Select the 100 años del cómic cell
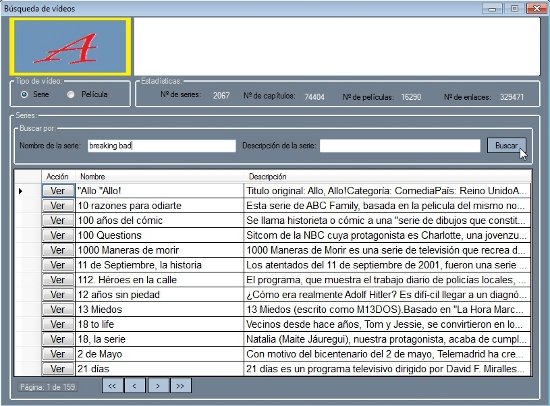The image size is (550, 406). pyautogui.click(x=160, y=220)
